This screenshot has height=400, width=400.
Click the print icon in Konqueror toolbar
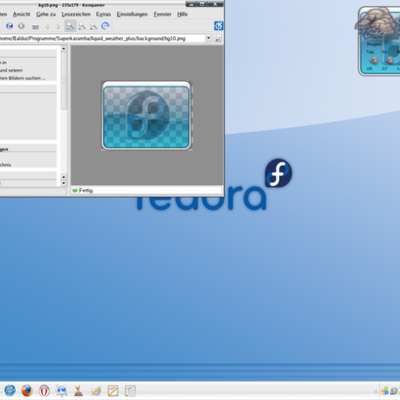click(x=35, y=26)
